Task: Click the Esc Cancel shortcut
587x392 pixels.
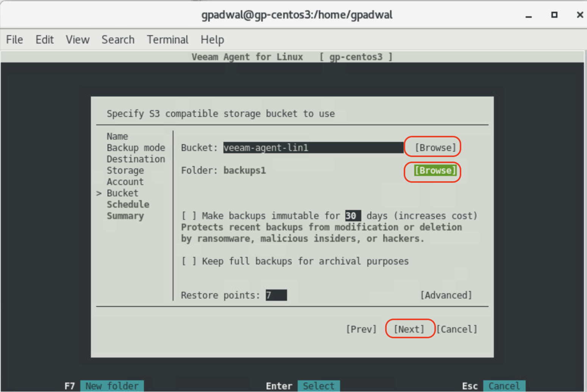Action: [x=493, y=386]
